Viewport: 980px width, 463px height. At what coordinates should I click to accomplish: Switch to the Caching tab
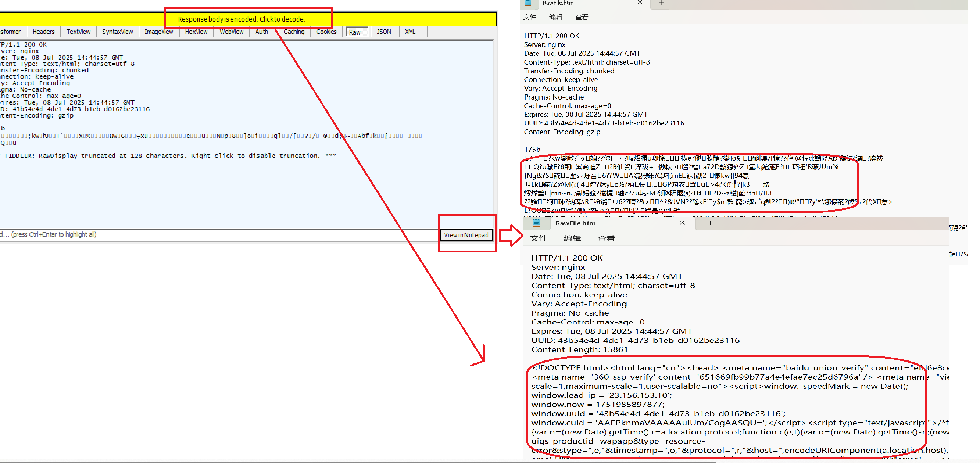[x=294, y=32]
